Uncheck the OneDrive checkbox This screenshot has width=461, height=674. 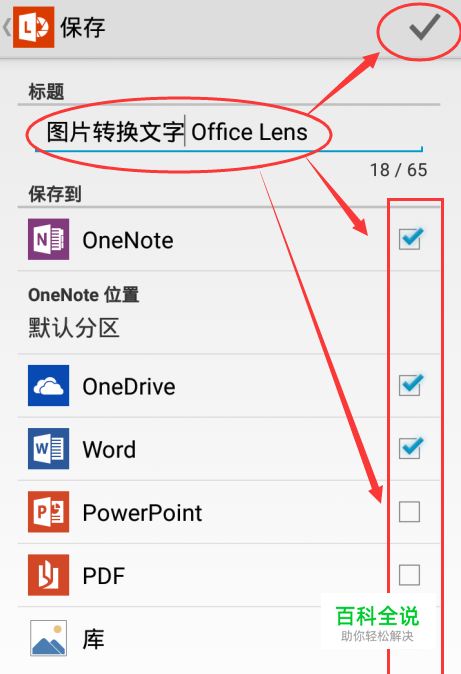[409, 385]
